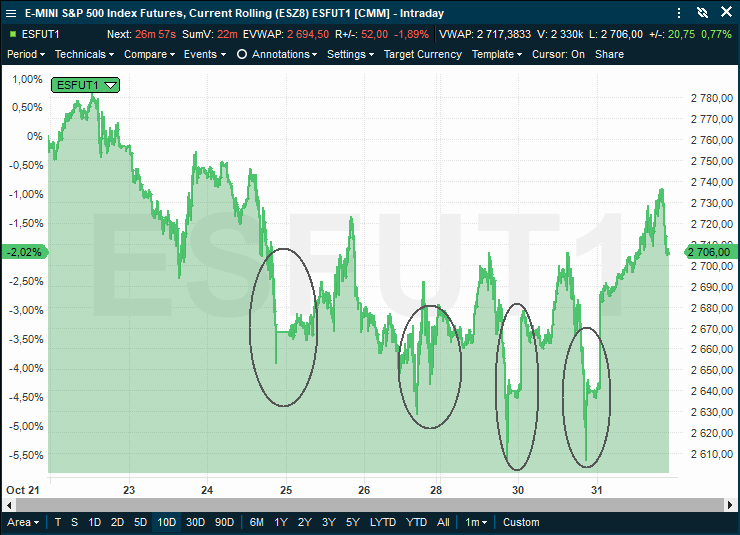Click the horizontal chart scrollbar track
Screen dimensions: 740x535
[x=370, y=505]
